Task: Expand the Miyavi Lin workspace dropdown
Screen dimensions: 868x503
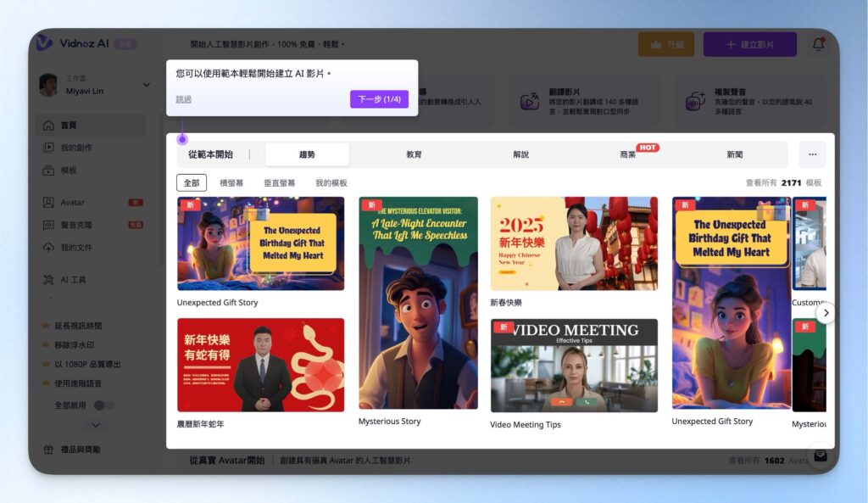Action: (x=146, y=85)
